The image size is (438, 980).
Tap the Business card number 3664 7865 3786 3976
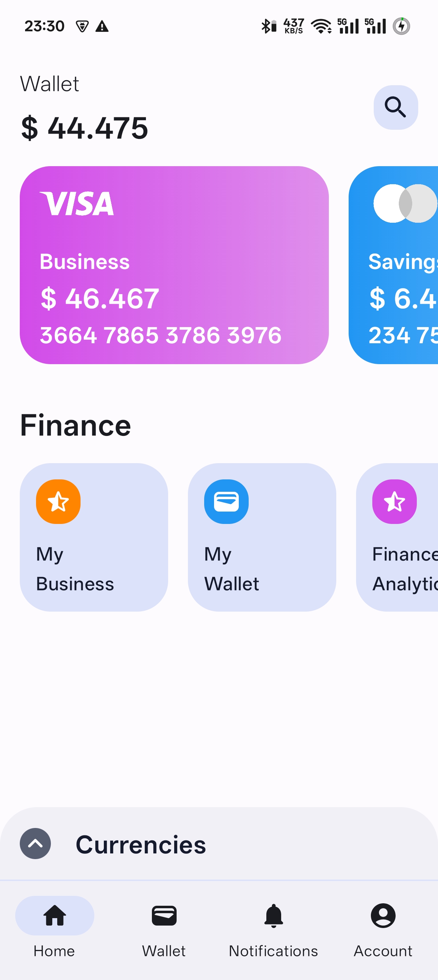pos(161,335)
